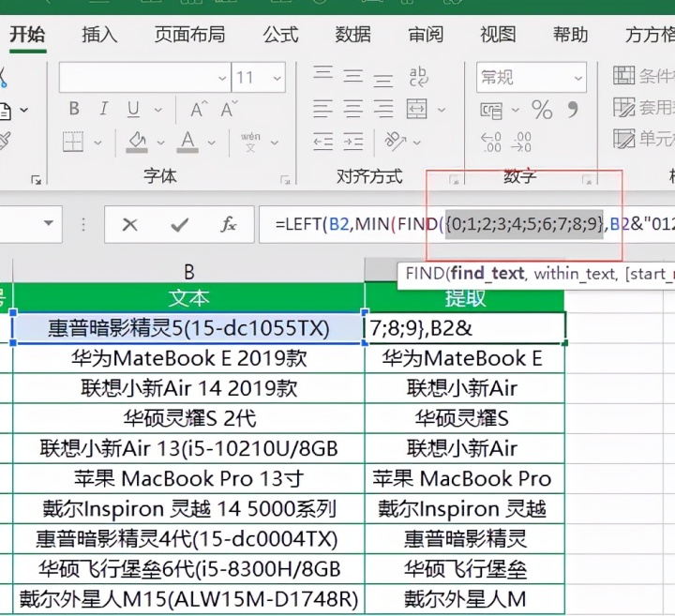The height and width of the screenshot is (616, 675).
Task: Expand phonetic guide dropdown arrow
Action: (274, 143)
